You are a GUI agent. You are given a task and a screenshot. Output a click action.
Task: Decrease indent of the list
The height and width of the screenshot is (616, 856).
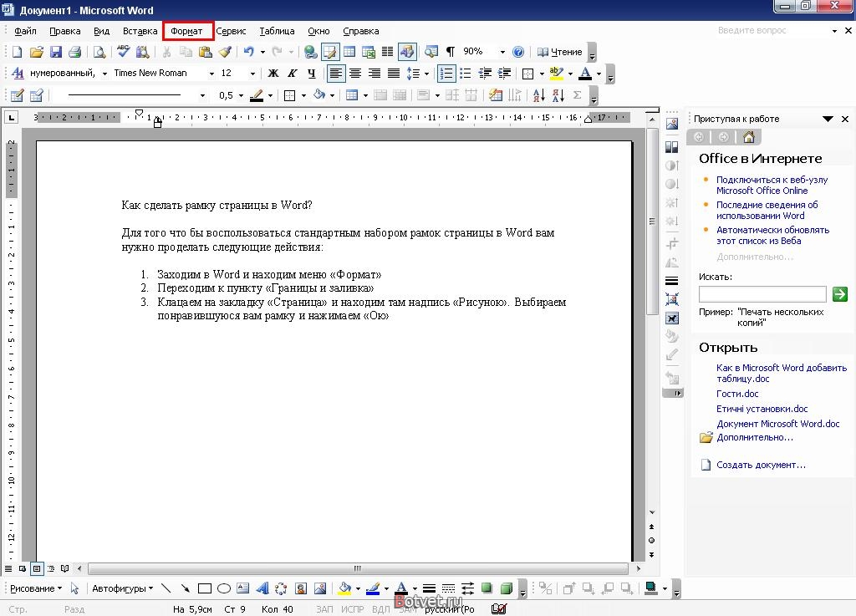pyautogui.click(x=485, y=73)
